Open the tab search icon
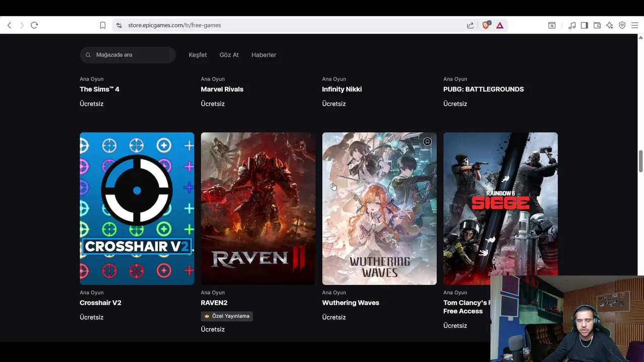The width and height of the screenshot is (644, 362). point(552,25)
